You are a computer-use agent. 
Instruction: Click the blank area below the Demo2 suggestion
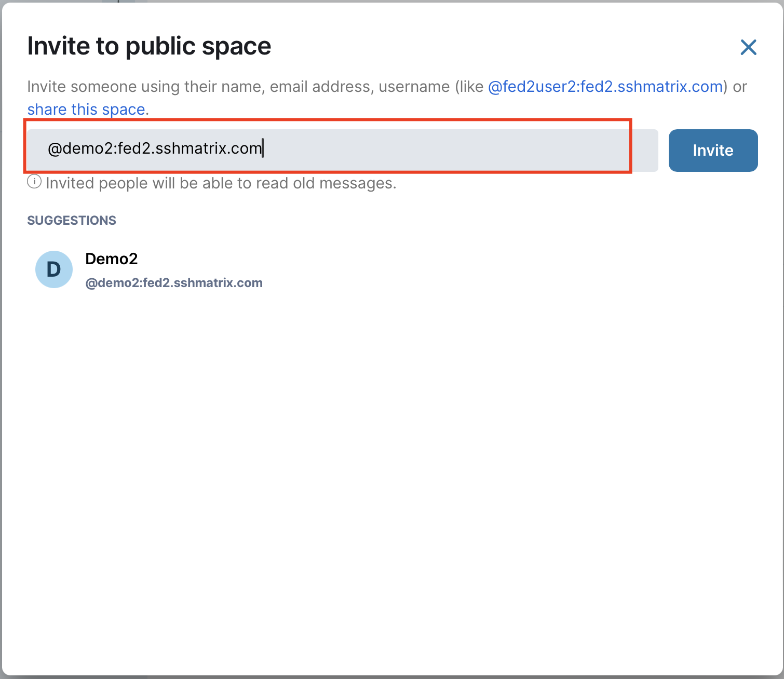[363, 441]
